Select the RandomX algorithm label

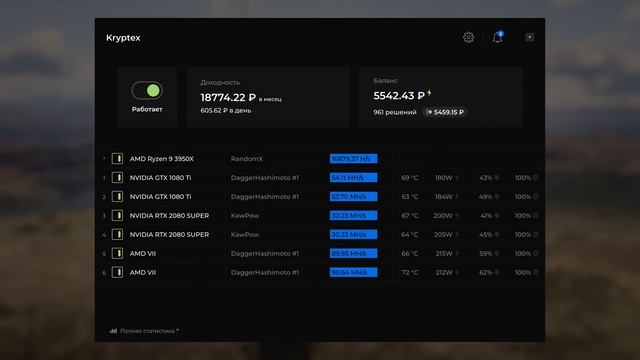pos(247,159)
